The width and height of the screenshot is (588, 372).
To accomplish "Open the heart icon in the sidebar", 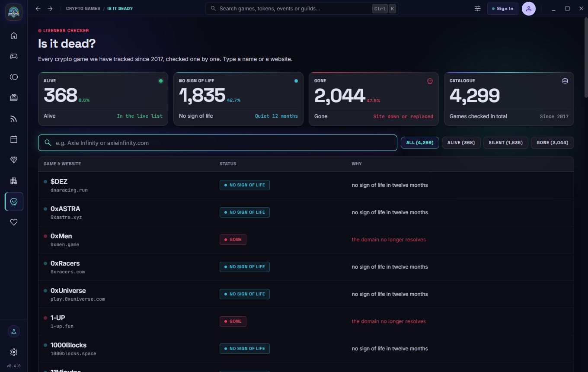I will click(14, 222).
